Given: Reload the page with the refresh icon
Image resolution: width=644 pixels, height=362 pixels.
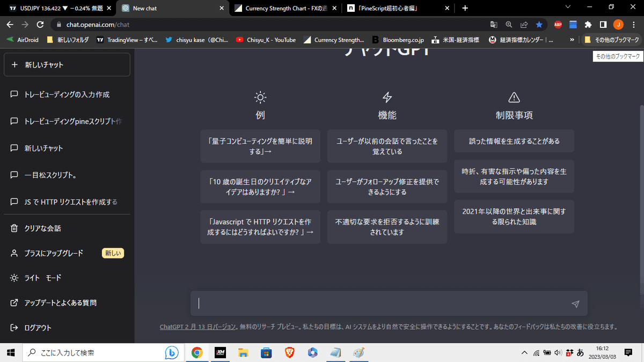Looking at the screenshot, I should [40, 25].
